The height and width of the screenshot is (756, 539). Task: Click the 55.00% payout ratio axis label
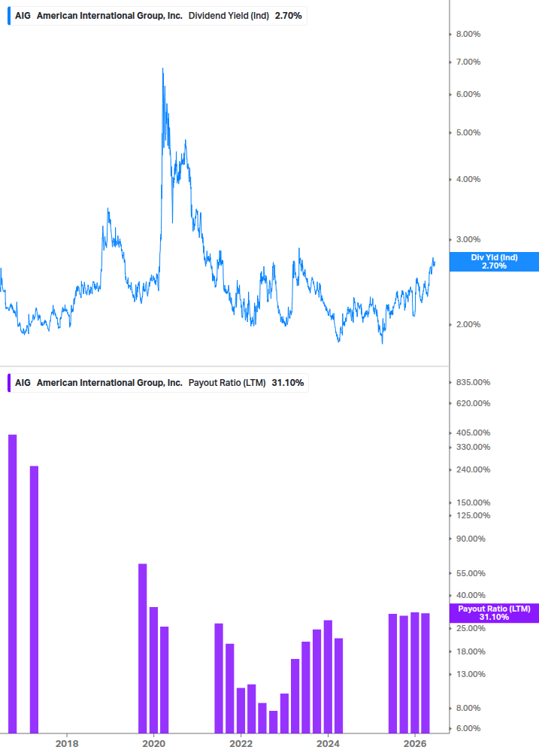pos(471,574)
